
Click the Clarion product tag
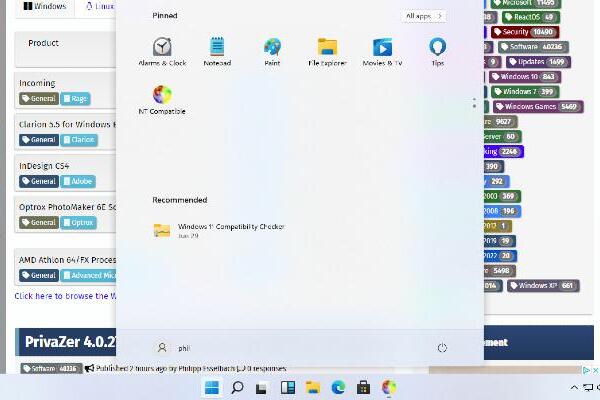point(79,140)
